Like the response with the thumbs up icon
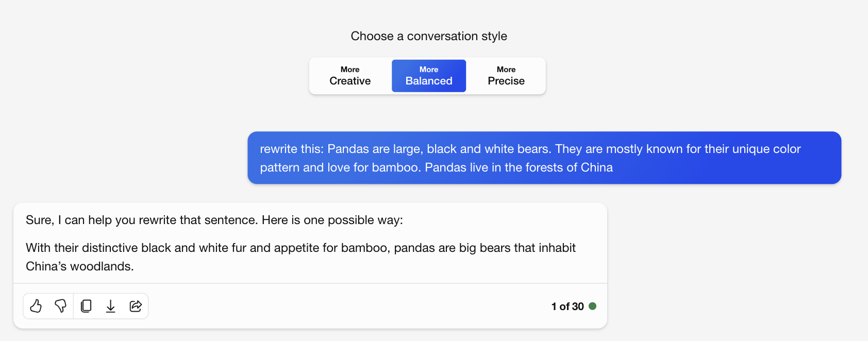Screen dimensions: 868x341 point(36,305)
